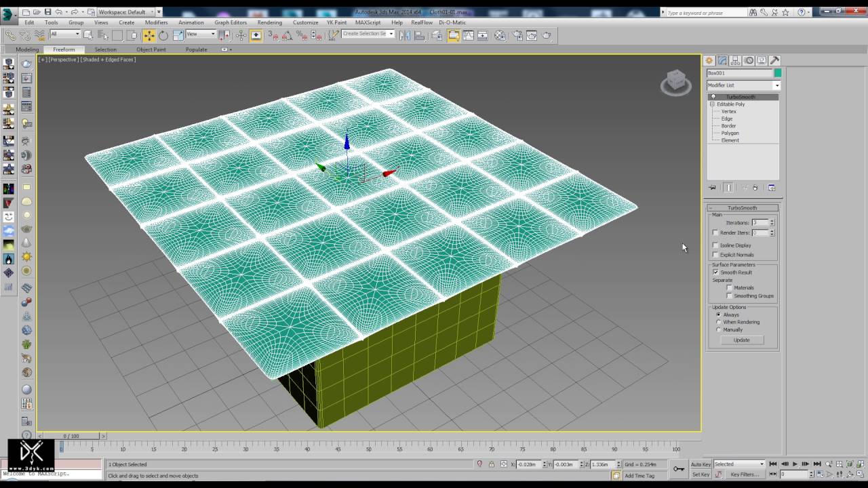Click the Mirror tool icon
Image resolution: width=868 pixels, height=488 pixels.
405,35
